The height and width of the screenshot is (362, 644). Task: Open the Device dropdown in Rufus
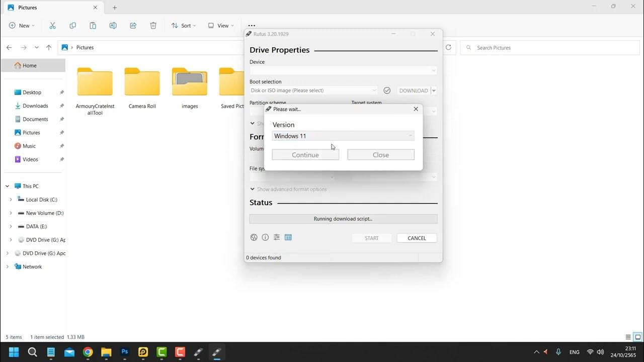point(343,70)
